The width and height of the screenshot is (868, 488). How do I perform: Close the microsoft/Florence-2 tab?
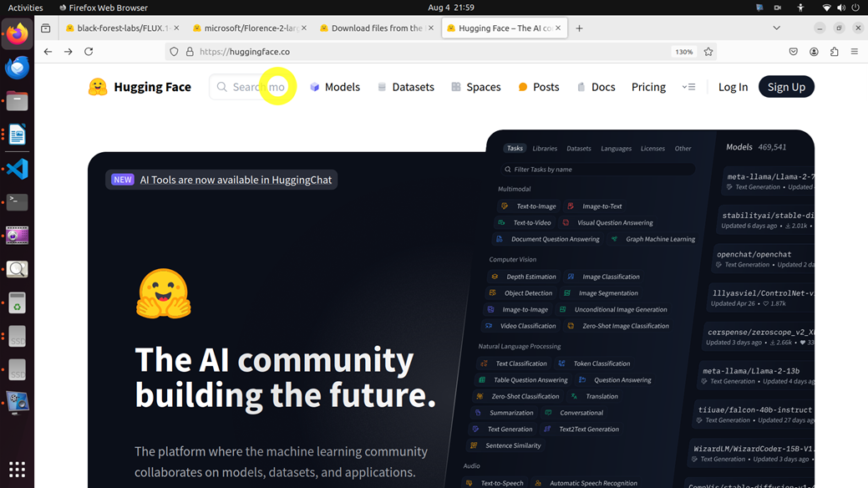[x=304, y=28]
